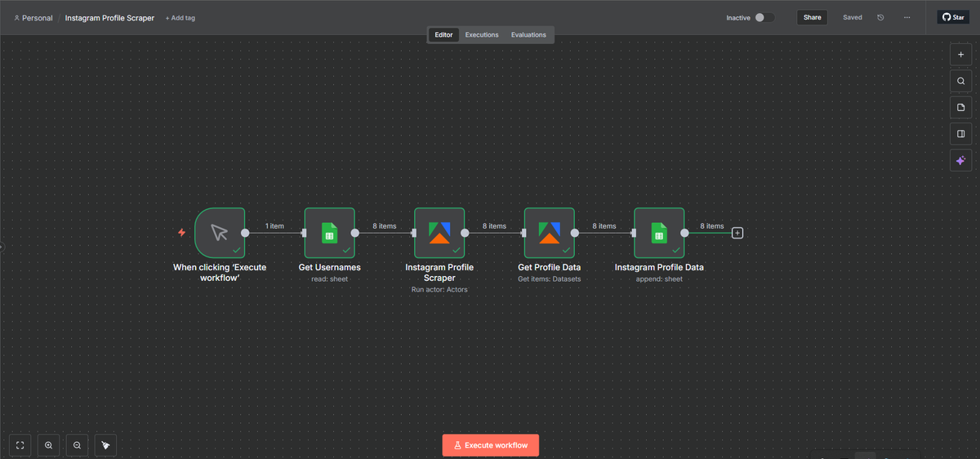
Task: Click the manual trigger node with cursor icon
Action: pyautogui.click(x=220, y=233)
